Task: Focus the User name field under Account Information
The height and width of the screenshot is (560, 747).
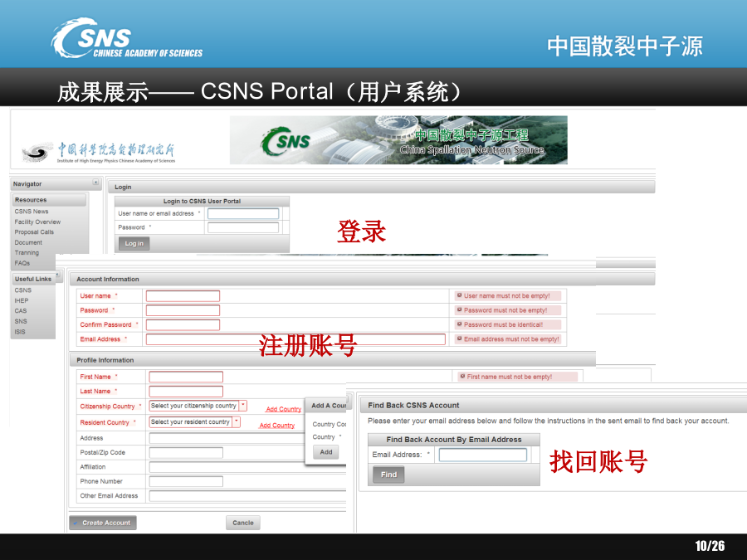Action: 183,296
